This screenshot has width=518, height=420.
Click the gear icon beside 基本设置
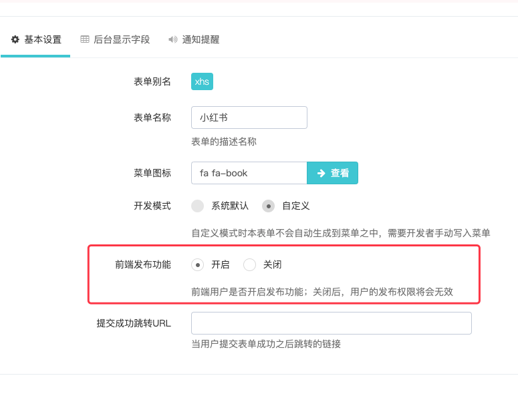[x=15, y=39]
